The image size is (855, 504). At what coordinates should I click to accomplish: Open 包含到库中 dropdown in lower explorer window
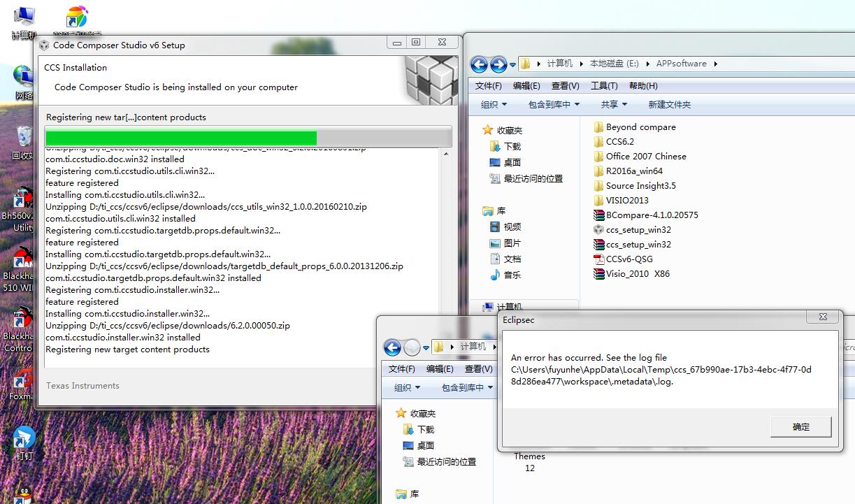467,387
